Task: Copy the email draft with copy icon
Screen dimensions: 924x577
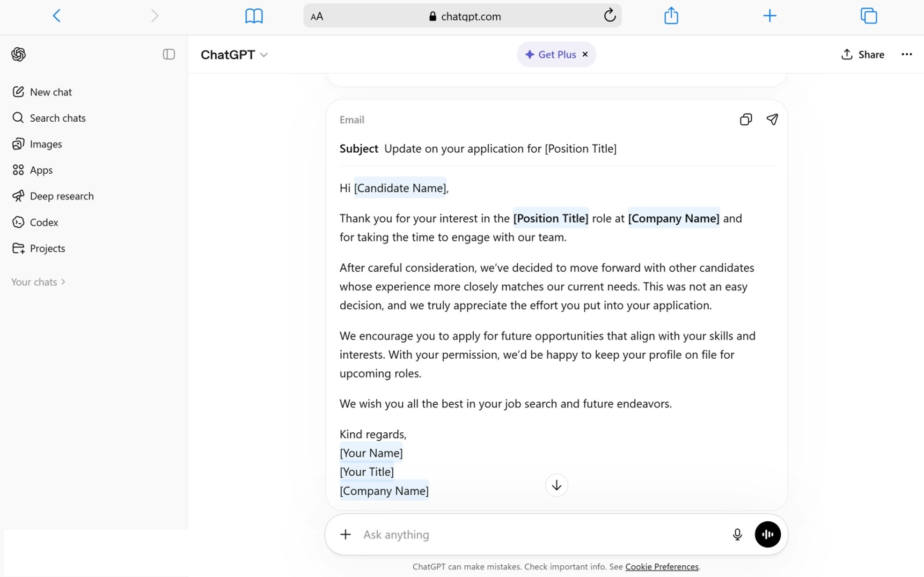Action: (x=746, y=119)
